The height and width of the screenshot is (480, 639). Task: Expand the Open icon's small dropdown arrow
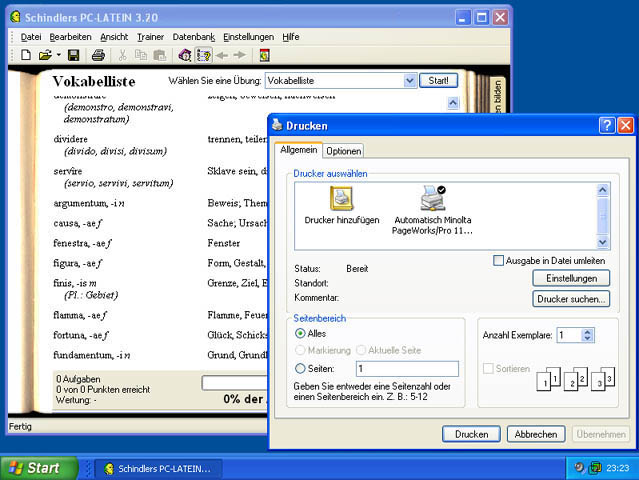(59, 55)
